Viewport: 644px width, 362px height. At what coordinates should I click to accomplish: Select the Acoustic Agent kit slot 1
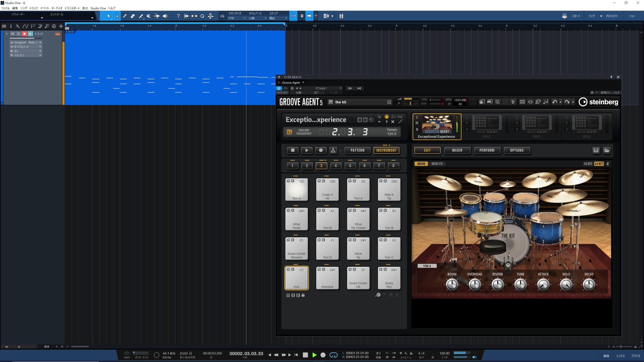click(x=437, y=126)
